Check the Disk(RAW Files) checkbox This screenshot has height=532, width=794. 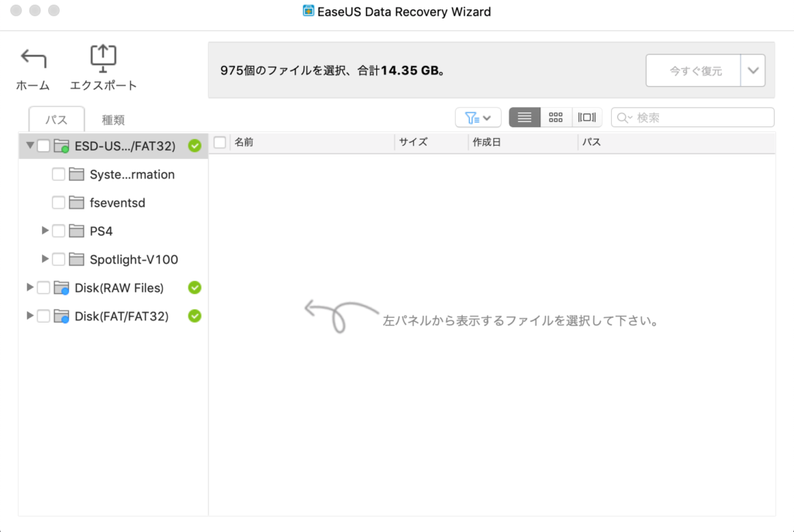(x=43, y=288)
